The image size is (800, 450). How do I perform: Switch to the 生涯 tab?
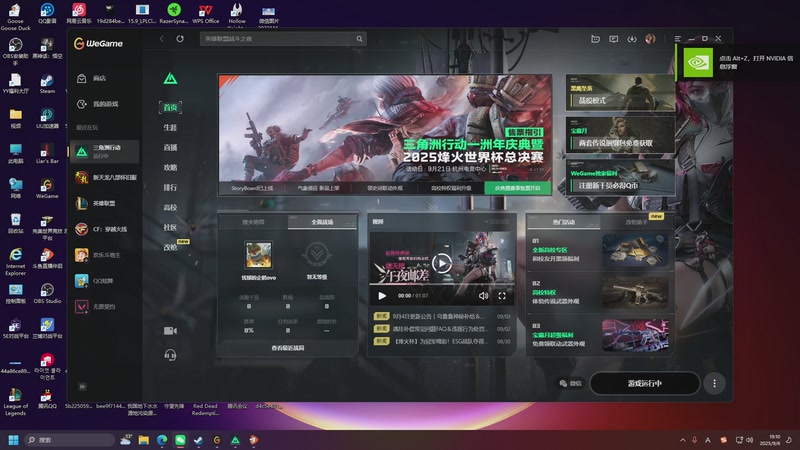coord(170,127)
